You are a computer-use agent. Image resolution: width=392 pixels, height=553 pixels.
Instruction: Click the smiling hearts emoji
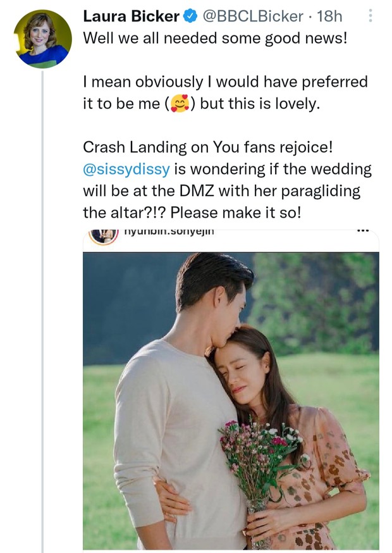point(182,104)
